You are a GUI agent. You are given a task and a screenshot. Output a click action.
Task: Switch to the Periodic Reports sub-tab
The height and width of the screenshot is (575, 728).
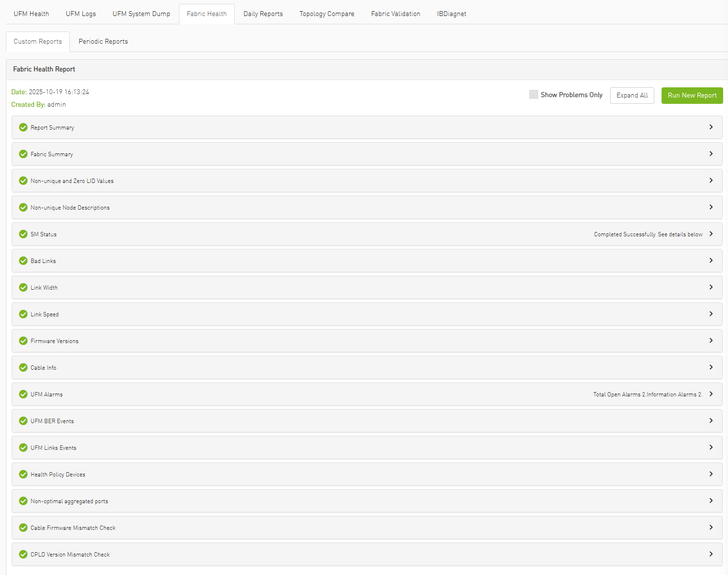coord(103,42)
